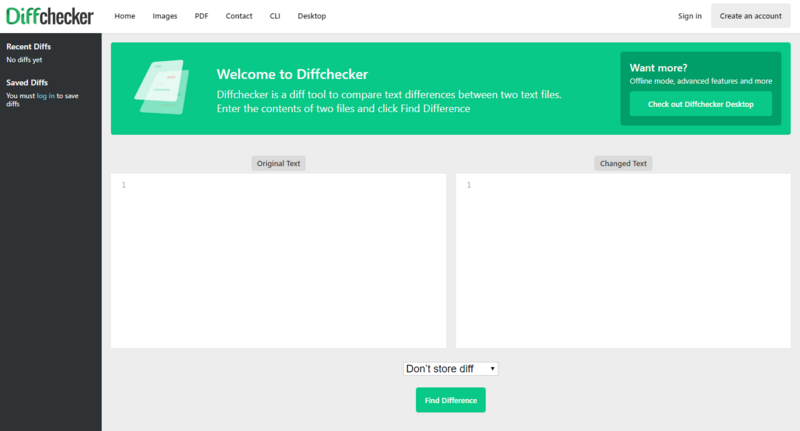Focus the Changed Text editor area

[x=623, y=261]
